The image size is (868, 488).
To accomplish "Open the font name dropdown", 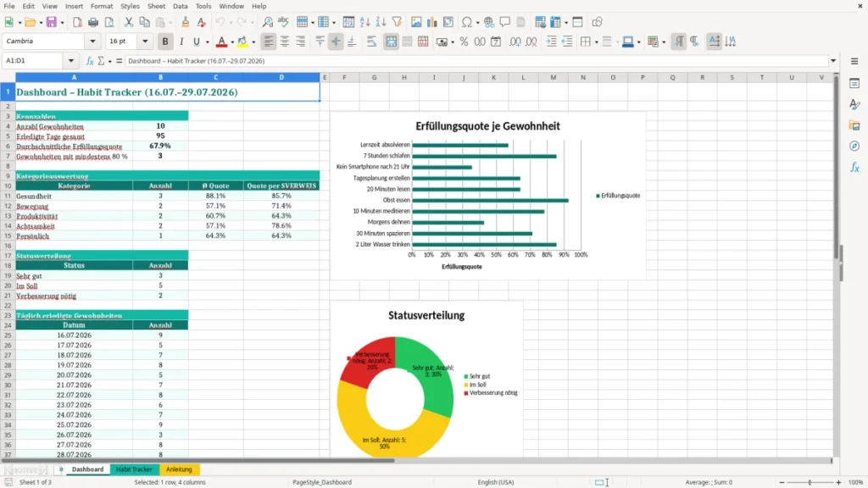I will [92, 42].
